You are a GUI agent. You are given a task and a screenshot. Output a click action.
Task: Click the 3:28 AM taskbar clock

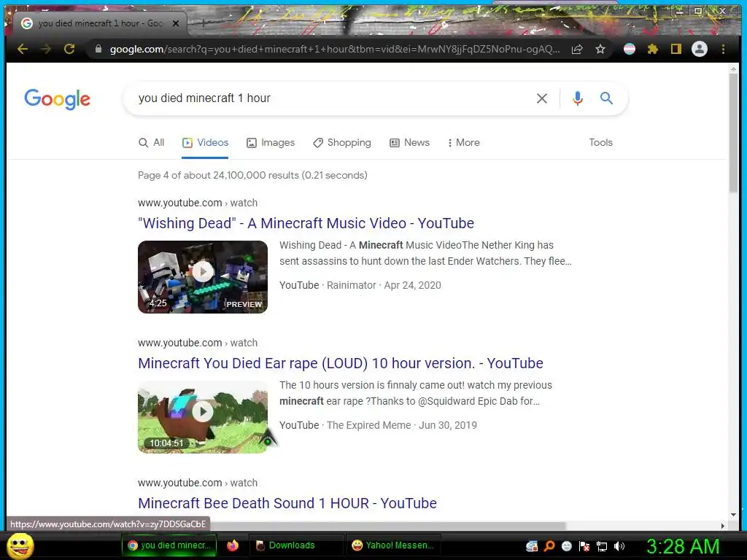click(683, 546)
